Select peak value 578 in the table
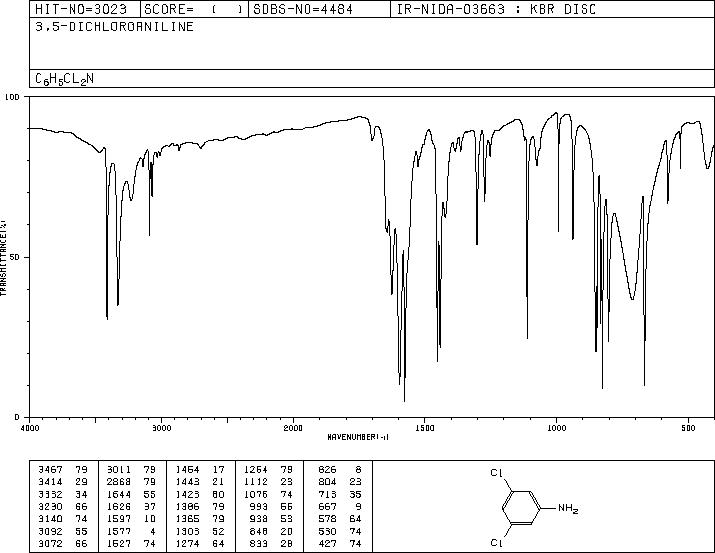715x553 pixels. (x=327, y=519)
